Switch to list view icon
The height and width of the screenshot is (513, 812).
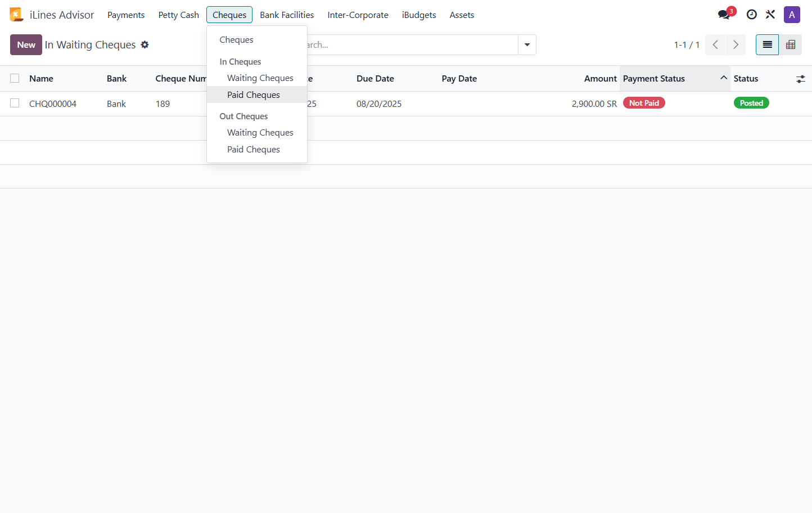tap(767, 44)
